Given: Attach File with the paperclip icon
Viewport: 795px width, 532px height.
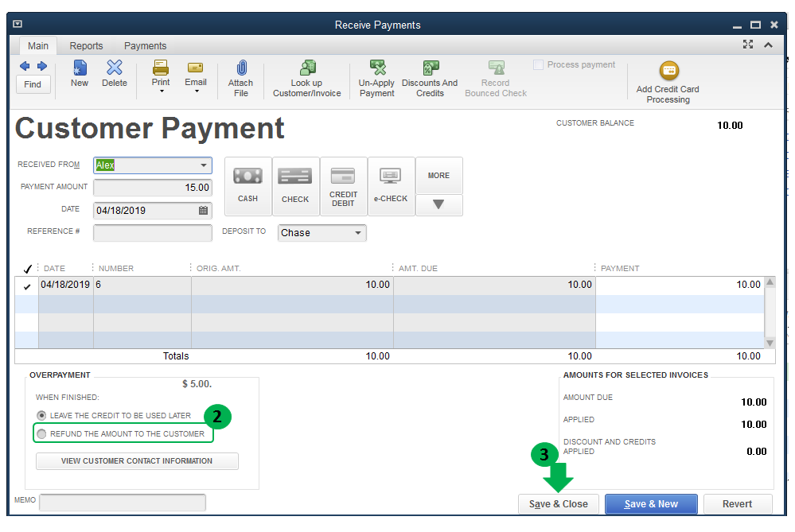Looking at the screenshot, I should click(241, 79).
